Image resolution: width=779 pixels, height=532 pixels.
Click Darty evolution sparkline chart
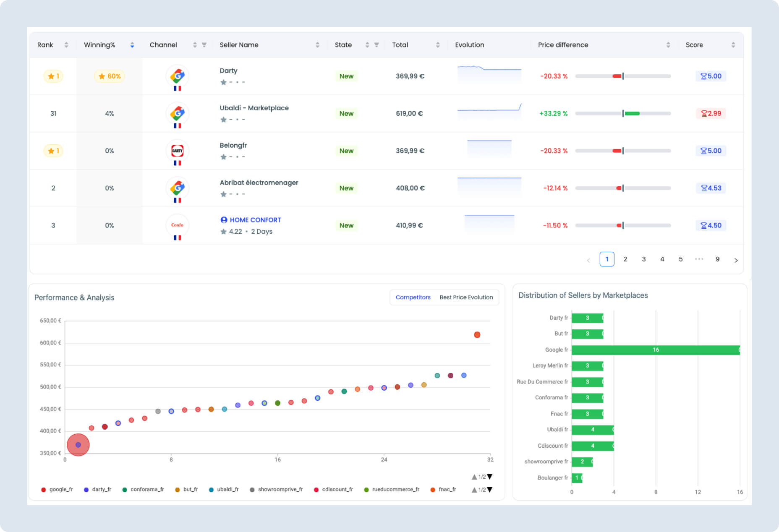click(x=489, y=74)
